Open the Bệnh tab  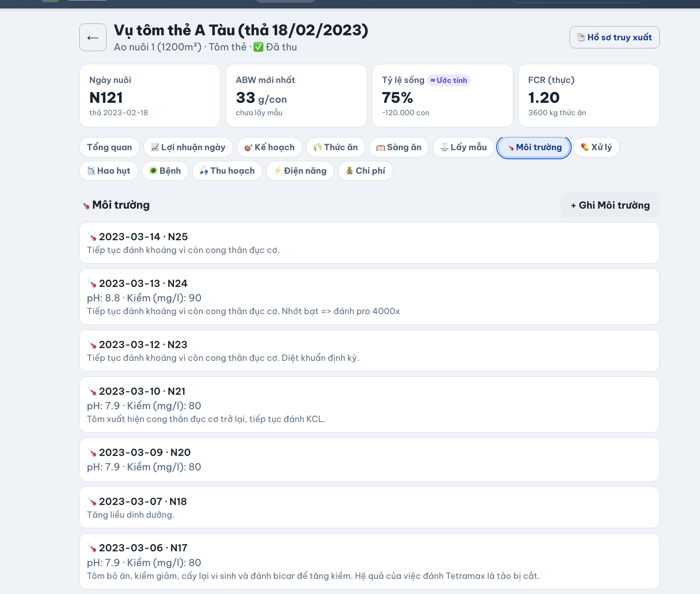coord(165,171)
